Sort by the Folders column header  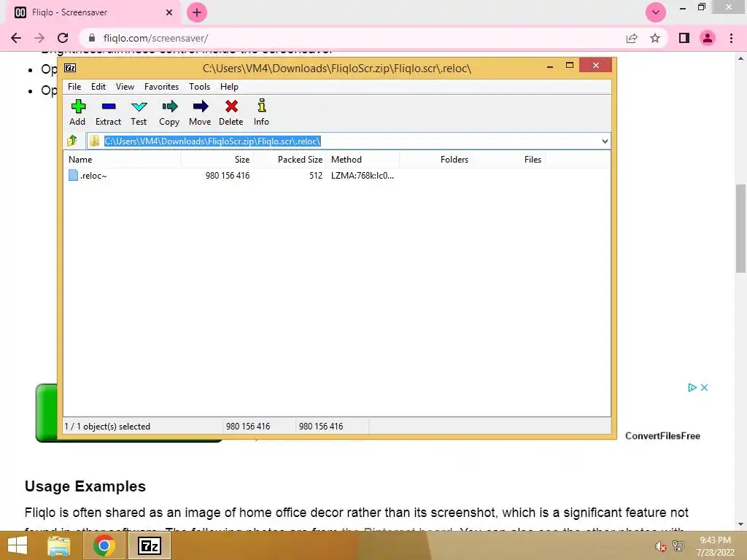[436, 160]
